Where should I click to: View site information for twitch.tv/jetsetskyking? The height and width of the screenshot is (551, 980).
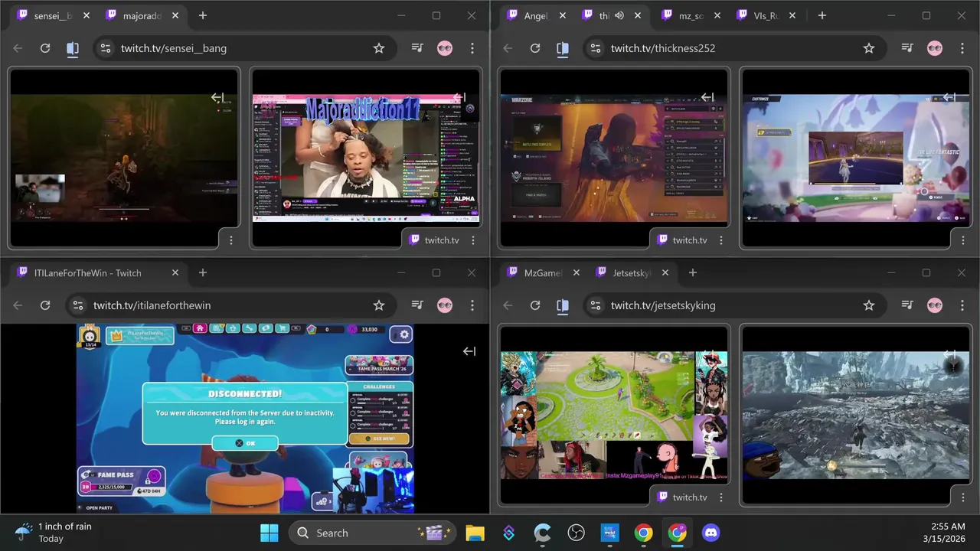tap(596, 305)
